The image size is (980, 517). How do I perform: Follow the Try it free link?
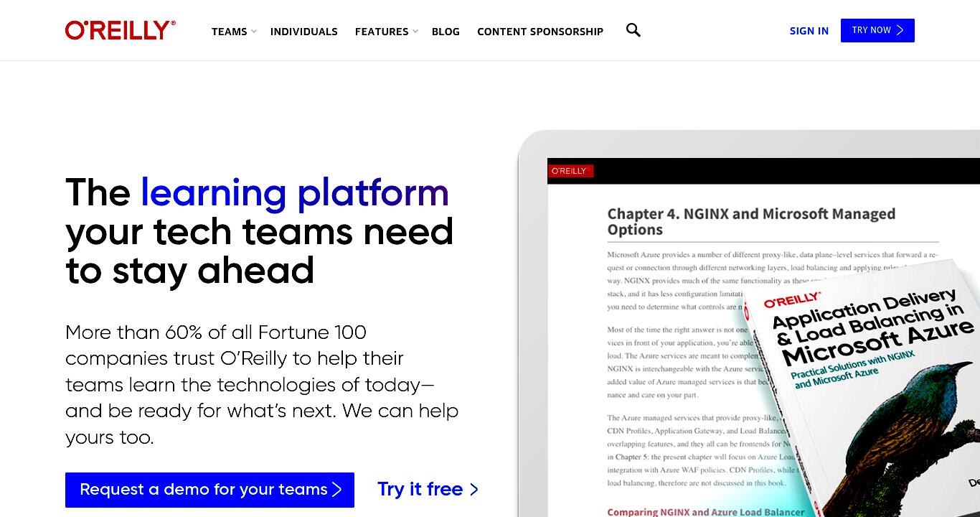428,490
